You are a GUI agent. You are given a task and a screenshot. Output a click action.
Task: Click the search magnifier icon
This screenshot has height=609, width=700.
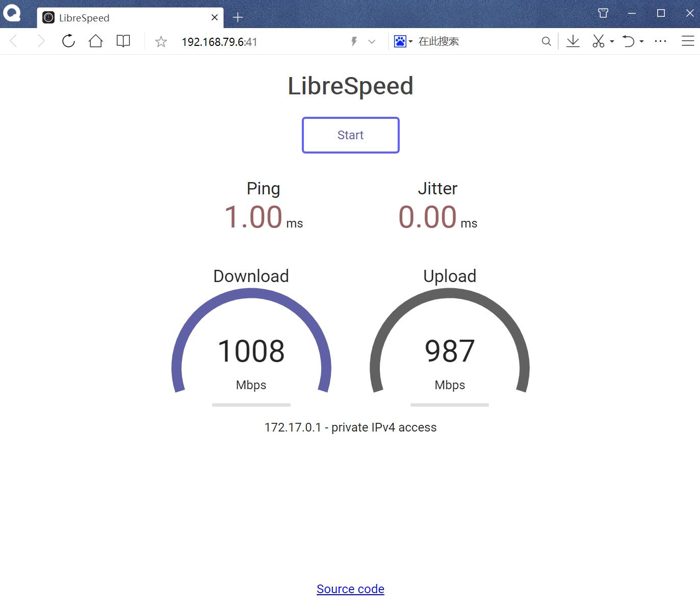[x=546, y=41]
